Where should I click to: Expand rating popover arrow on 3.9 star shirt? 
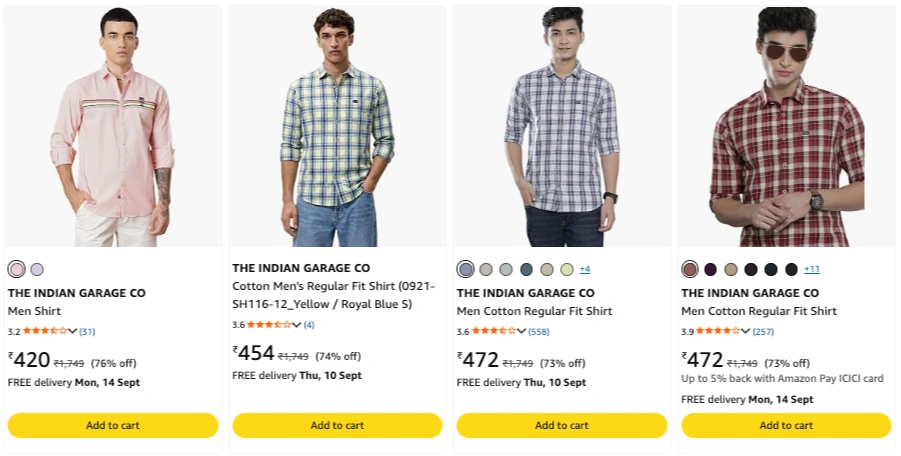(745, 331)
